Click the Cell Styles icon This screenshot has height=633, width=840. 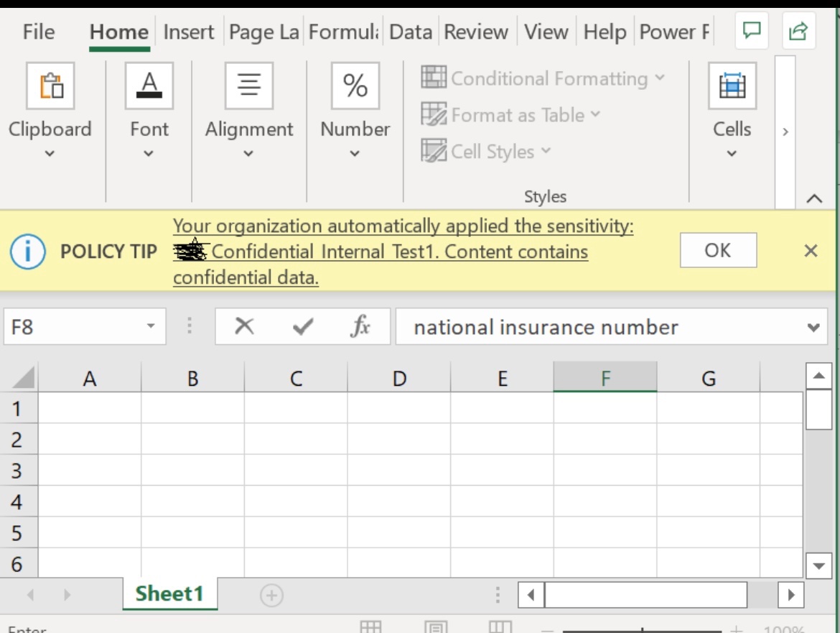[434, 151]
